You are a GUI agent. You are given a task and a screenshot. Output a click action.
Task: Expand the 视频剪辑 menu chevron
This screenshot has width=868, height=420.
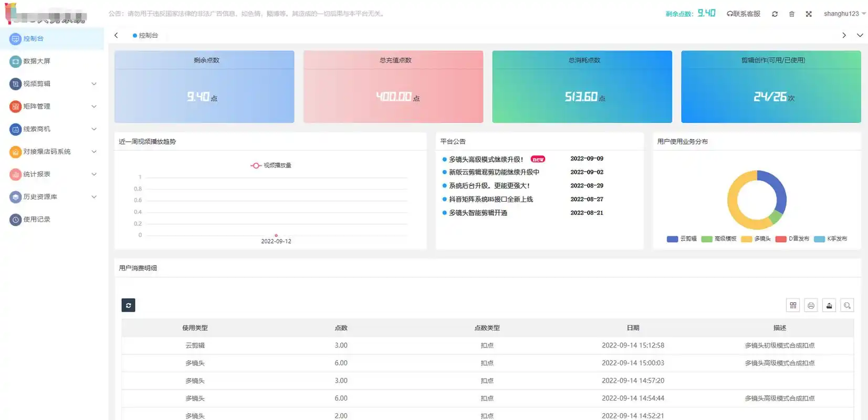pyautogui.click(x=94, y=84)
